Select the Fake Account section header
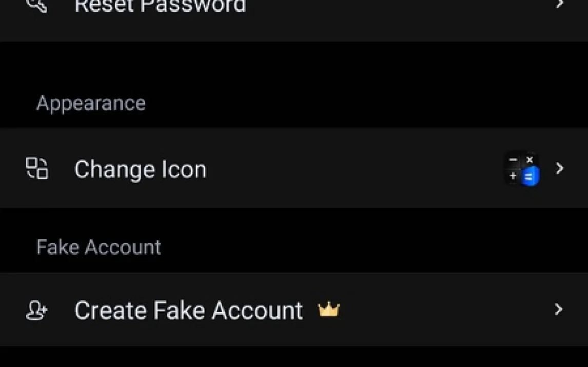The width and height of the screenshot is (588, 367). (x=99, y=248)
